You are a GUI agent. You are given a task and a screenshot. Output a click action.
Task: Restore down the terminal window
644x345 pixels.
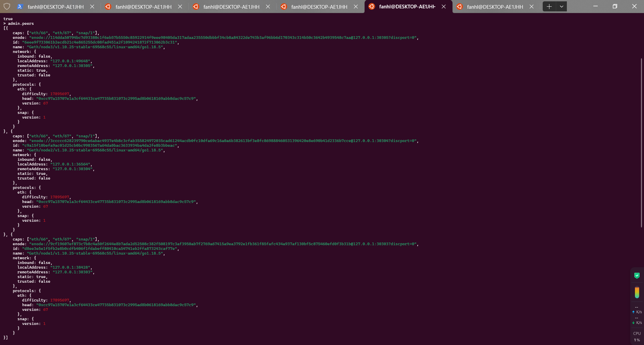tap(615, 6)
